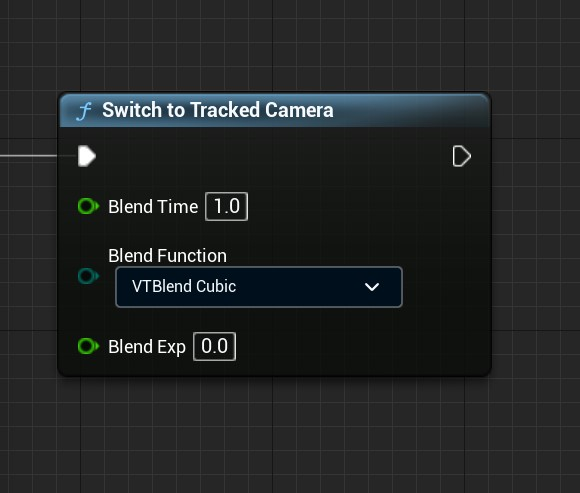
Task: Click the function f icon in node header
Action: click(84, 111)
